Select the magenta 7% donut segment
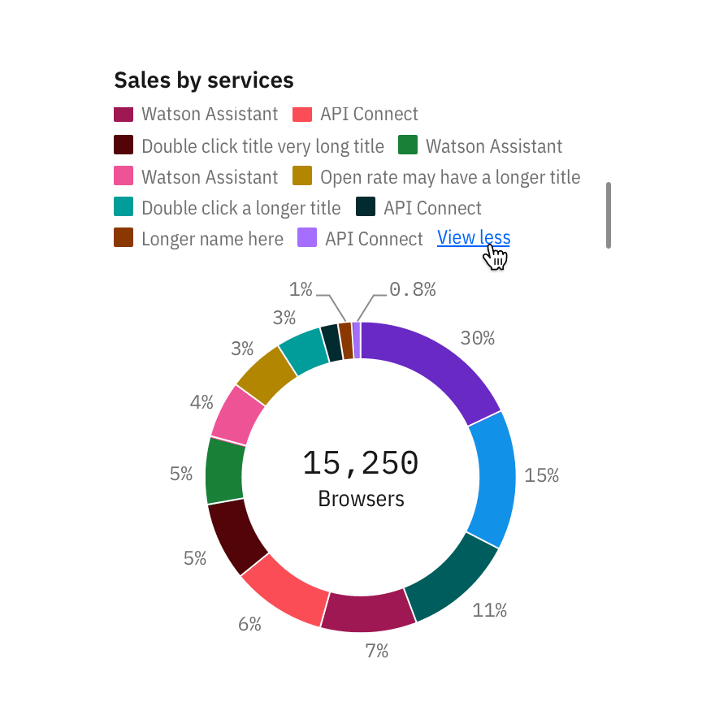Image resolution: width=728 pixels, height=728 pixels. pos(370,612)
